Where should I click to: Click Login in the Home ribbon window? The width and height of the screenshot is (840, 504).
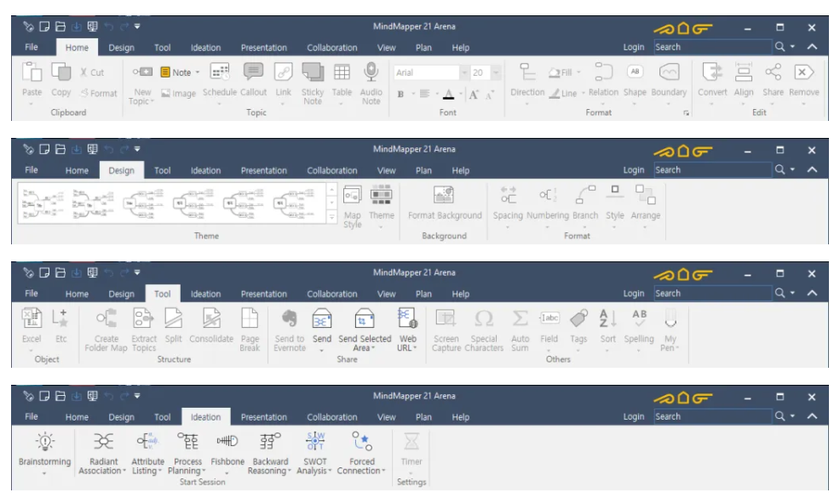(633, 47)
